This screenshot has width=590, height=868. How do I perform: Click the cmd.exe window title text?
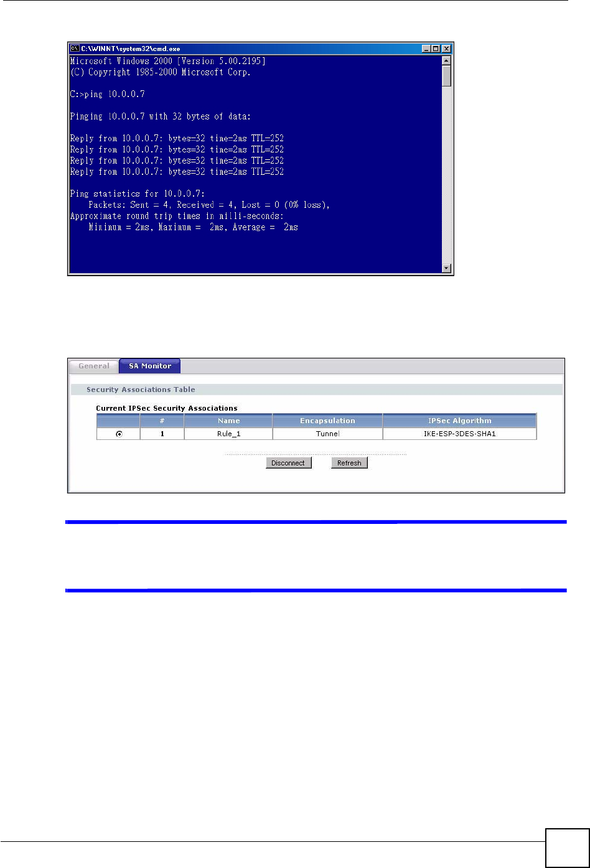tap(130, 49)
